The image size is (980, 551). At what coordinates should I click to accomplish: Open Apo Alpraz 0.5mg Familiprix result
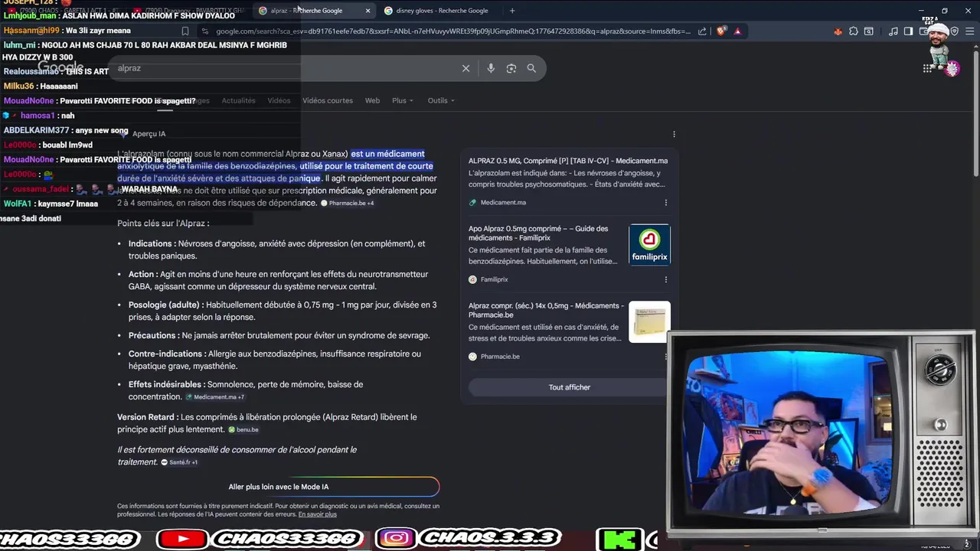pos(538,233)
